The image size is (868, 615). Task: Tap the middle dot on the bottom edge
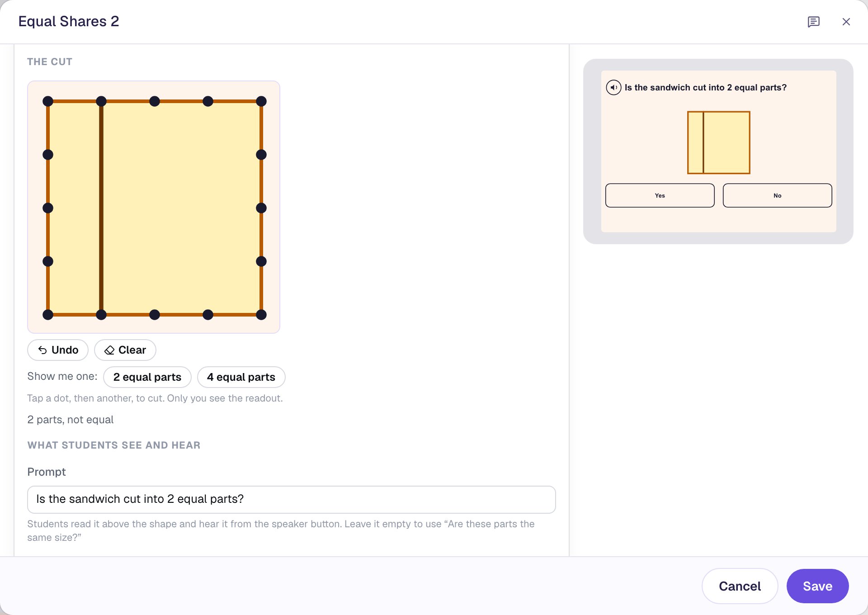(155, 315)
